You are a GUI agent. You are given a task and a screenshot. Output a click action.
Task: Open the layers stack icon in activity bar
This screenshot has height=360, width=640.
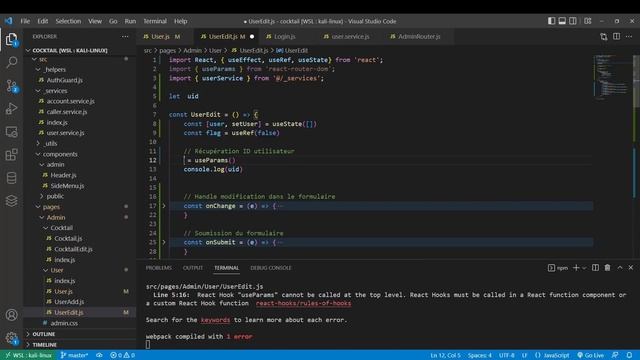click(11, 201)
